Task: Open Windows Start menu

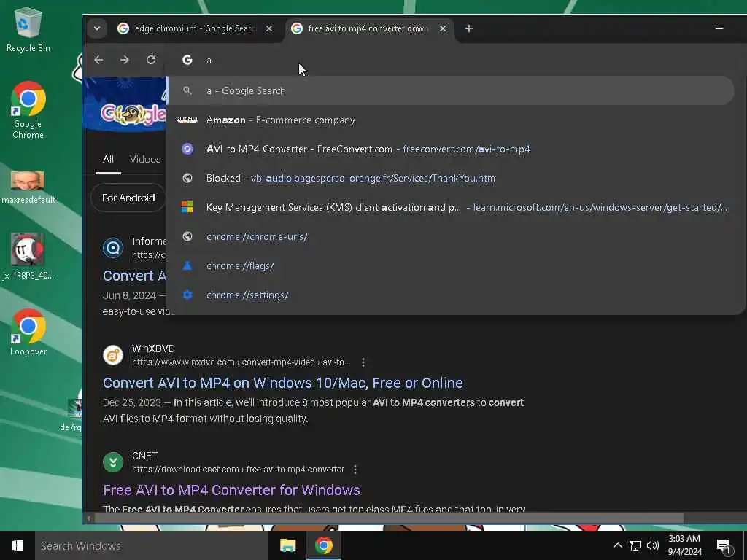Action: coord(18,545)
